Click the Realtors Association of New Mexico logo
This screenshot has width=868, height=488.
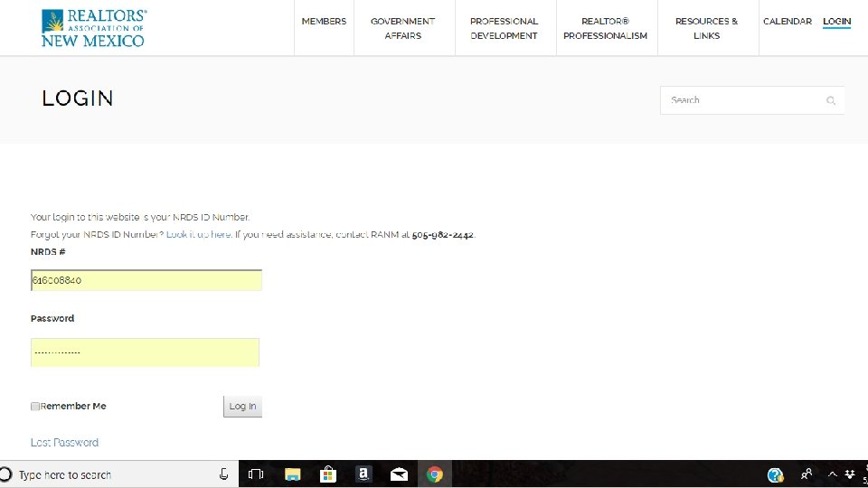pos(93,28)
